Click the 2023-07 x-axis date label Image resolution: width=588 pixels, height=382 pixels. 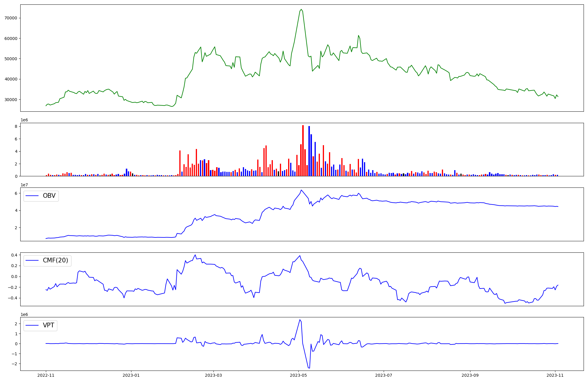383,375
